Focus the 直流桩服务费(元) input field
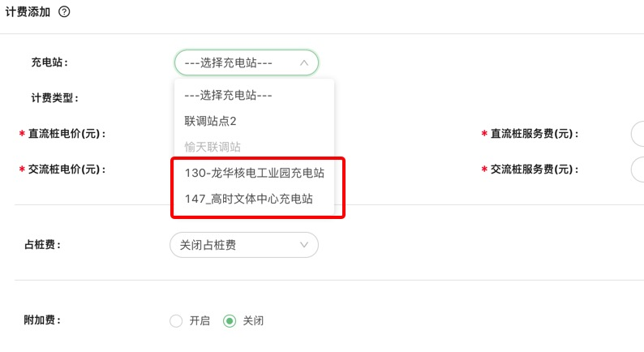 pos(638,134)
